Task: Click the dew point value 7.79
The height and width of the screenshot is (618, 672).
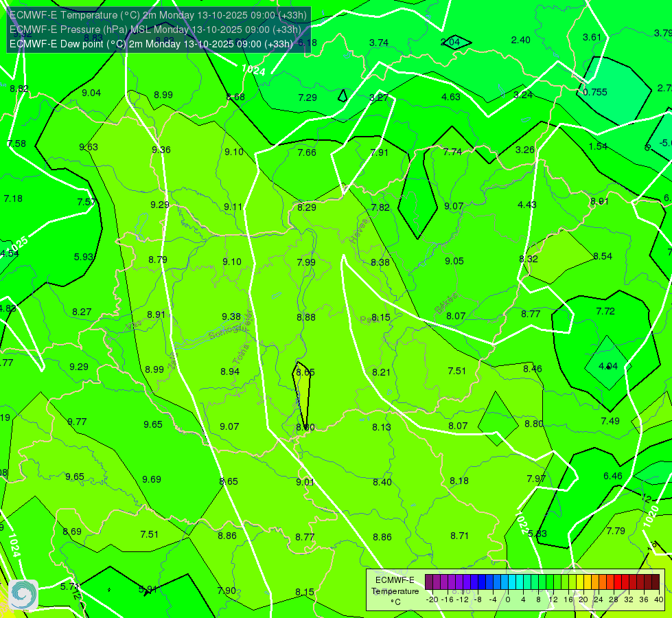Action: (616, 531)
